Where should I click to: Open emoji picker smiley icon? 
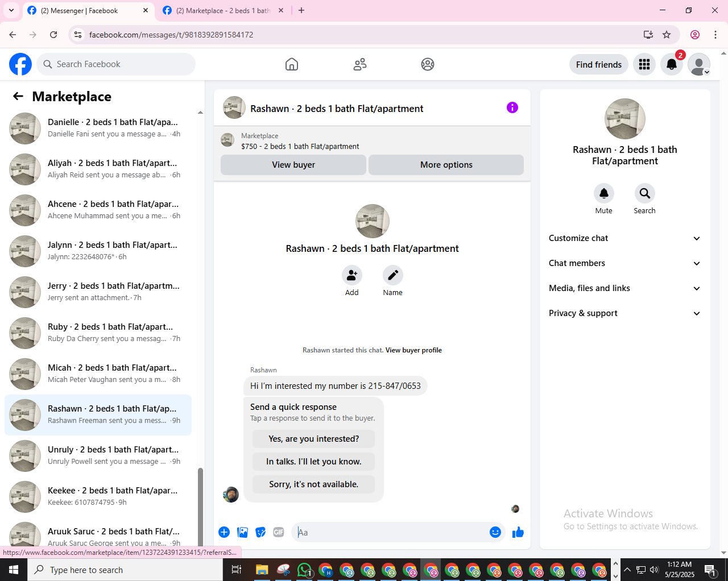[495, 532]
